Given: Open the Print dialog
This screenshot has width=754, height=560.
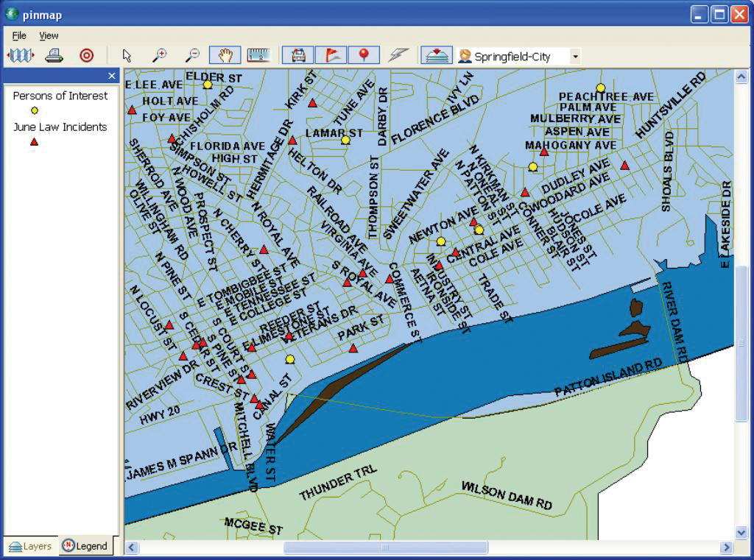Looking at the screenshot, I should [x=54, y=54].
